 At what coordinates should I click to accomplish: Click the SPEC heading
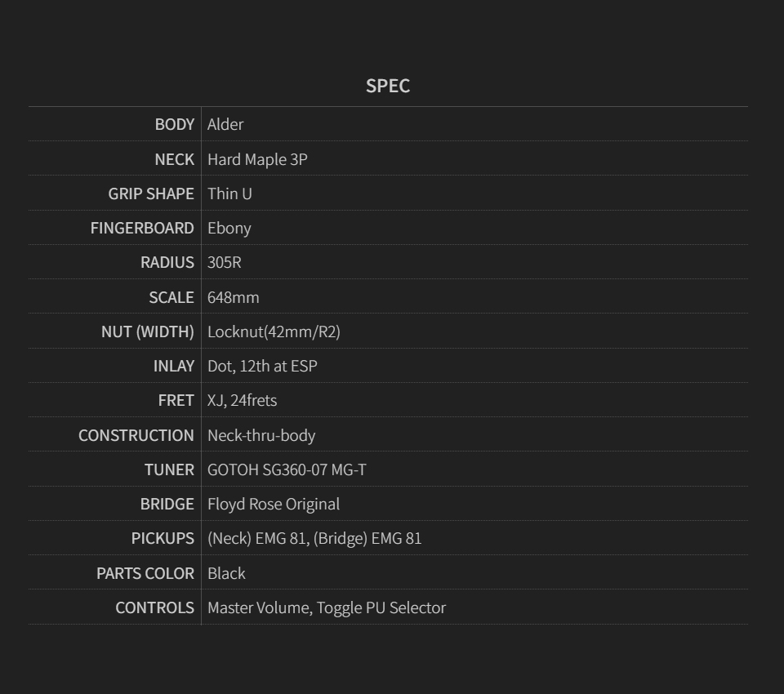click(x=387, y=86)
